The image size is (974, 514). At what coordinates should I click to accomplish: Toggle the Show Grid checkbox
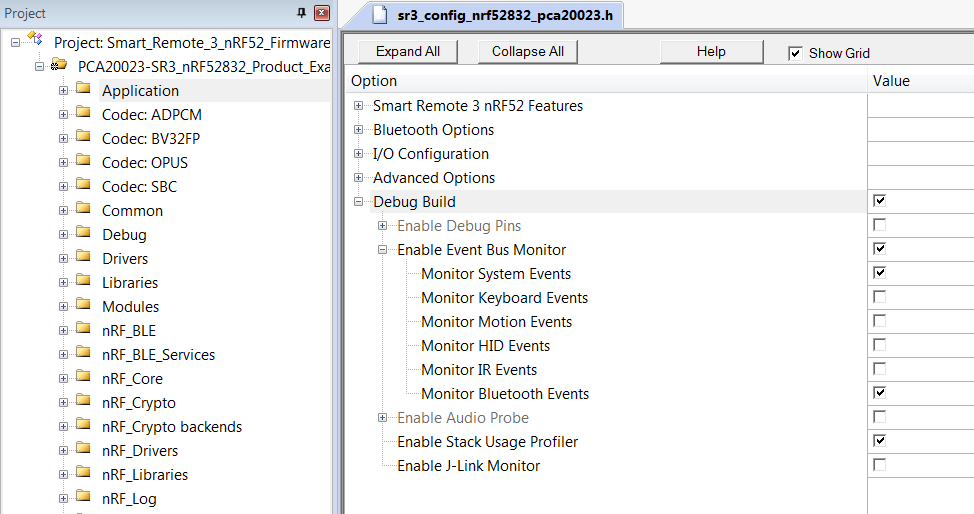795,53
